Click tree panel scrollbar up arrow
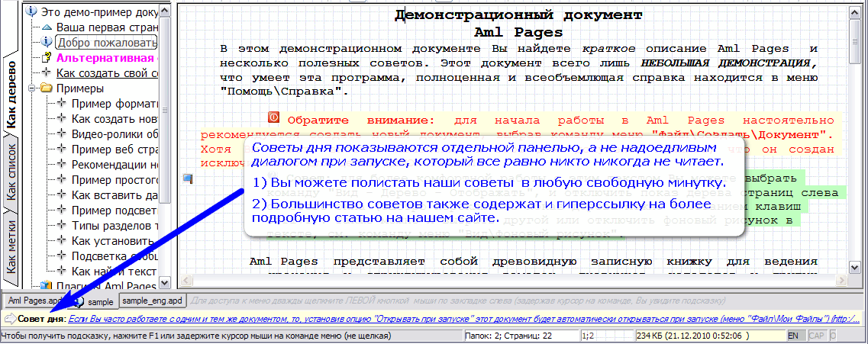Screen dimensions: 868x344 [165, 10]
